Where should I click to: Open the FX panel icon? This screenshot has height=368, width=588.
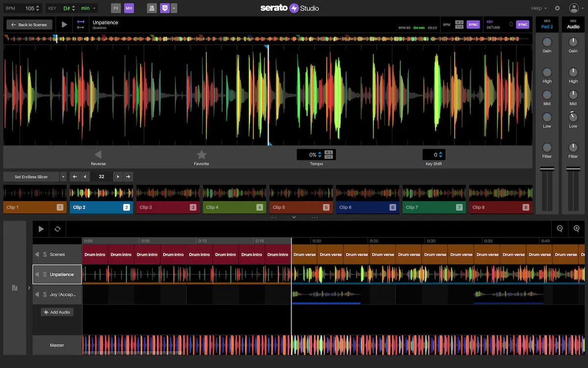[116, 8]
